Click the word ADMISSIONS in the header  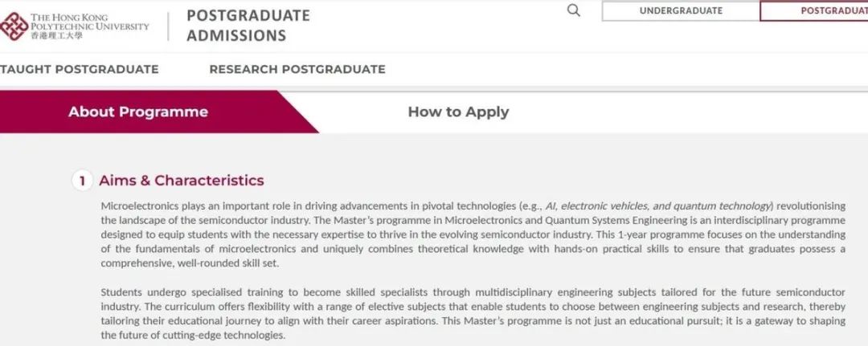236,36
